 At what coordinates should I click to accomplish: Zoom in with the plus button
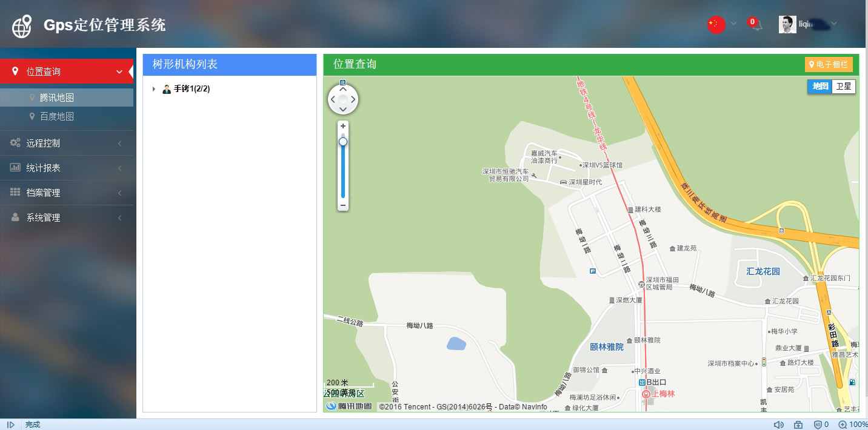pos(343,126)
